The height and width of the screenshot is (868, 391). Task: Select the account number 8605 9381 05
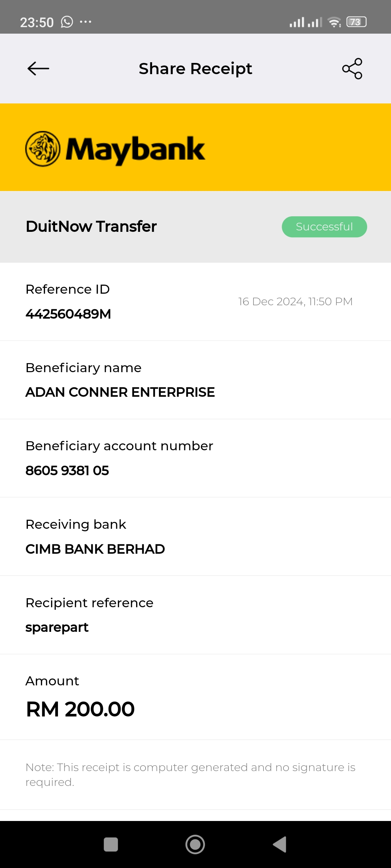(67, 471)
